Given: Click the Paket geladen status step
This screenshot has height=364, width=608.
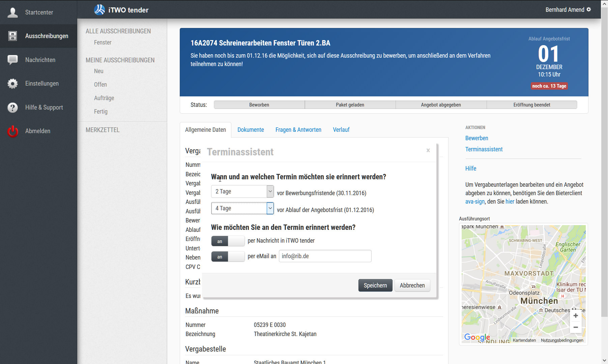Looking at the screenshot, I should (350, 105).
